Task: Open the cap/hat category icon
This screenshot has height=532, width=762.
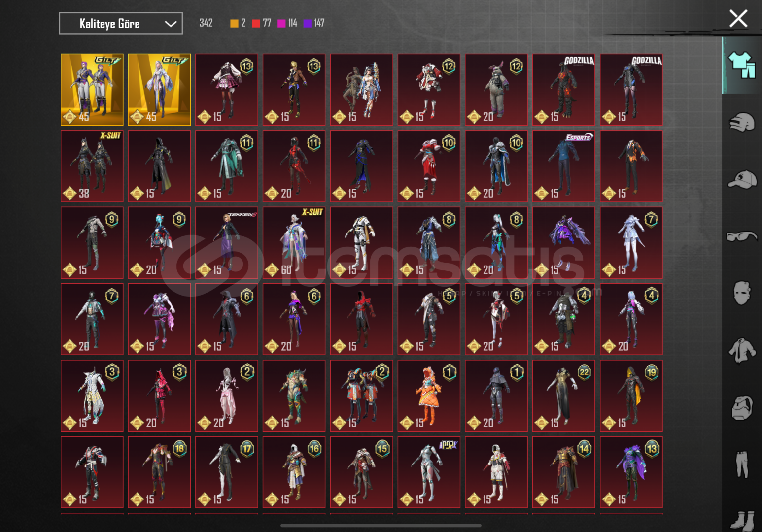Action: tap(742, 179)
